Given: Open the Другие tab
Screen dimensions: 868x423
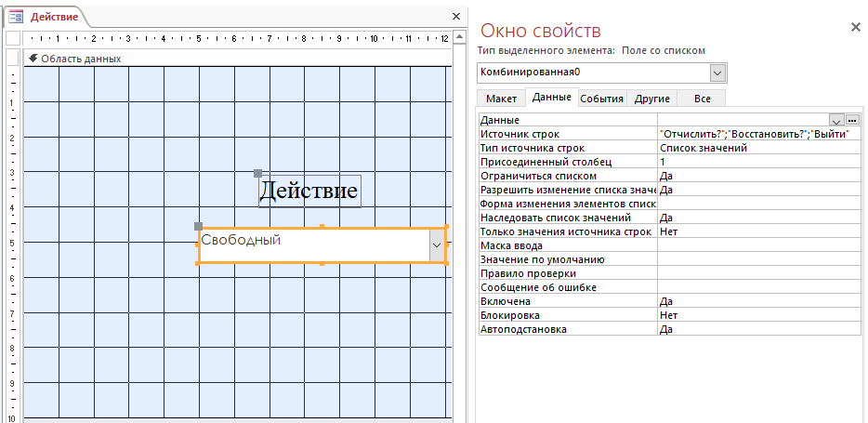Looking at the screenshot, I should pos(651,99).
